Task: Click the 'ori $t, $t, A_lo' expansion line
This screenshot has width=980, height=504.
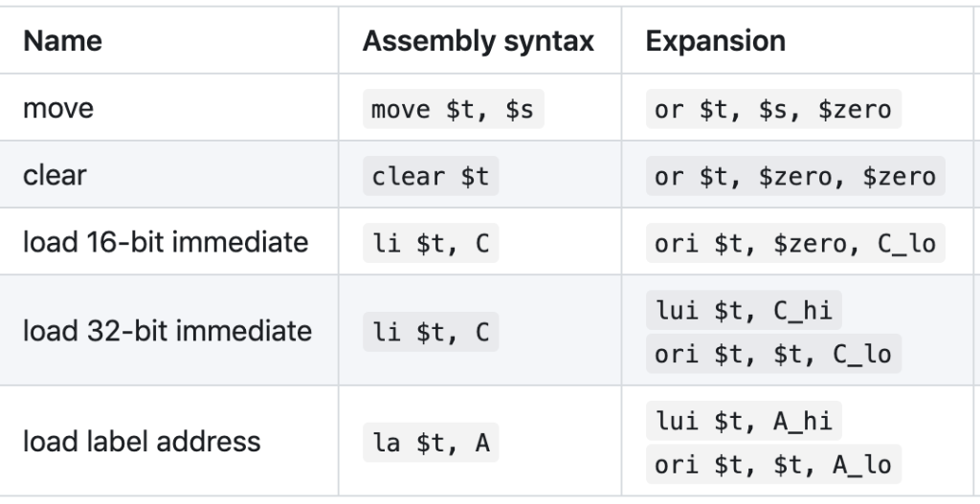Action: [x=772, y=464]
